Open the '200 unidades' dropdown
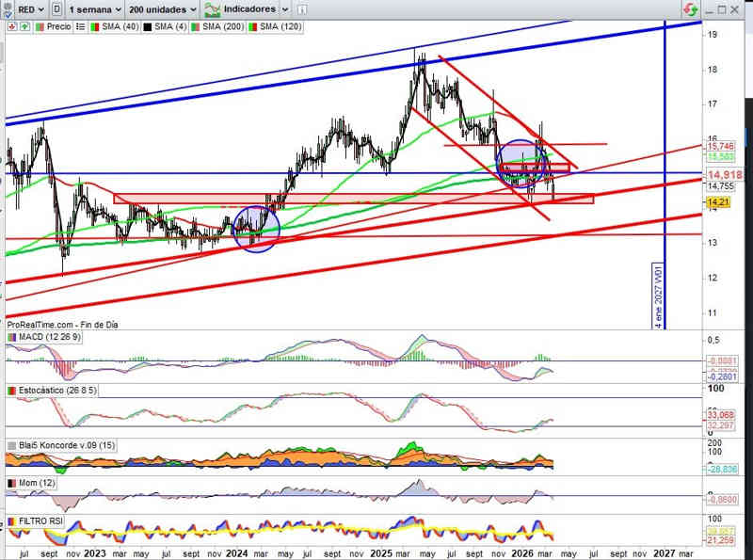The width and height of the screenshot is (753, 560). tap(163, 8)
